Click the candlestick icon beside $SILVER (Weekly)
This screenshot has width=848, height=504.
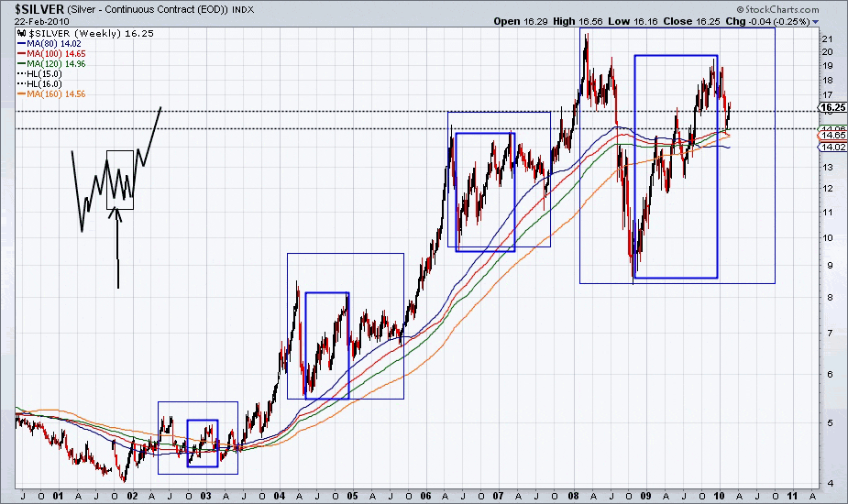pyautogui.click(x=21, y=32)
